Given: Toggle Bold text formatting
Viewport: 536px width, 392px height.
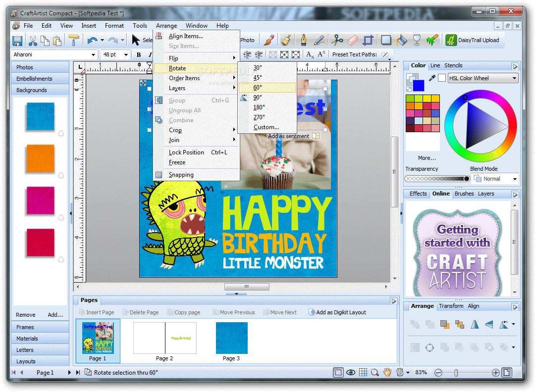Looking at the screenshot, I should 139,54.
